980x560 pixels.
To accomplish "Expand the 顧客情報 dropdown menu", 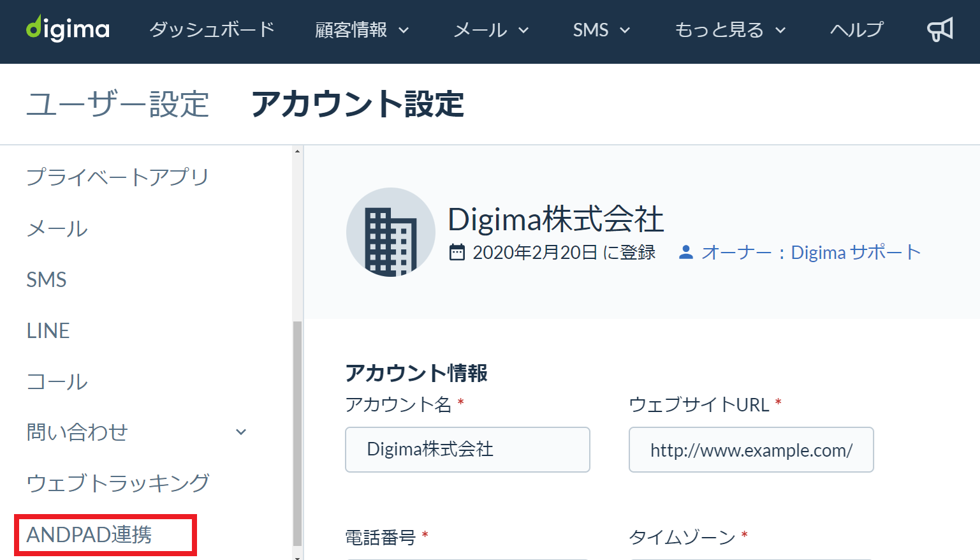I will 362,30.
